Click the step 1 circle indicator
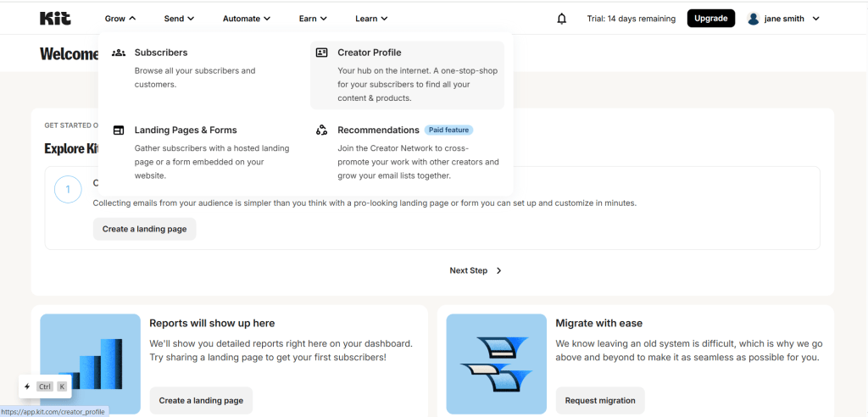The width and height of the screenshot is (868, 417). [x=68, y=190]
